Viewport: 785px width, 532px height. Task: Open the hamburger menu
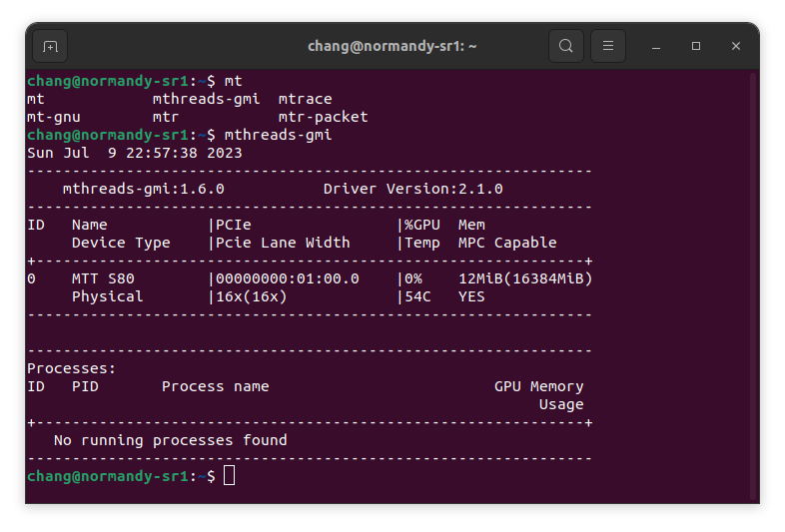coord(608,46)
